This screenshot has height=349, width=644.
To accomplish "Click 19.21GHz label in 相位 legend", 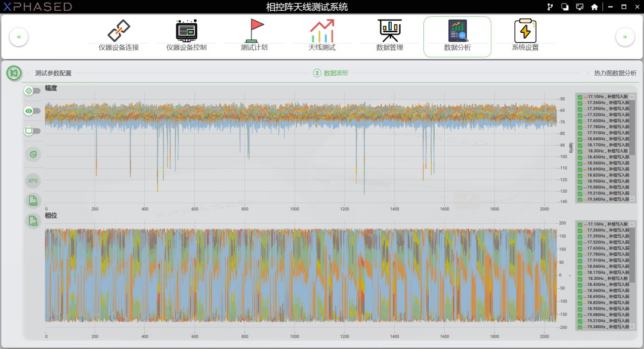I will click(x=608, y=321).
